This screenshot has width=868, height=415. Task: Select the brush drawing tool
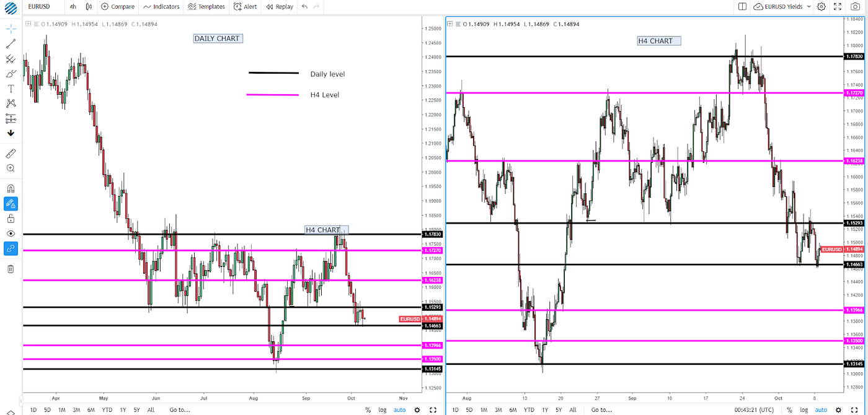click(x=11, y=74)
